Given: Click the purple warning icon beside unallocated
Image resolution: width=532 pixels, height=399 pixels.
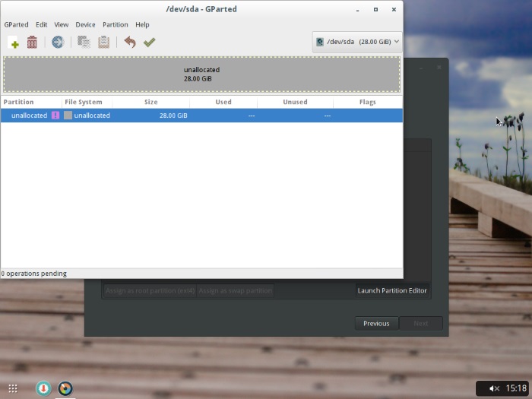Looking at the screenshot, I should pyautogui.click(x=55, y=116).
